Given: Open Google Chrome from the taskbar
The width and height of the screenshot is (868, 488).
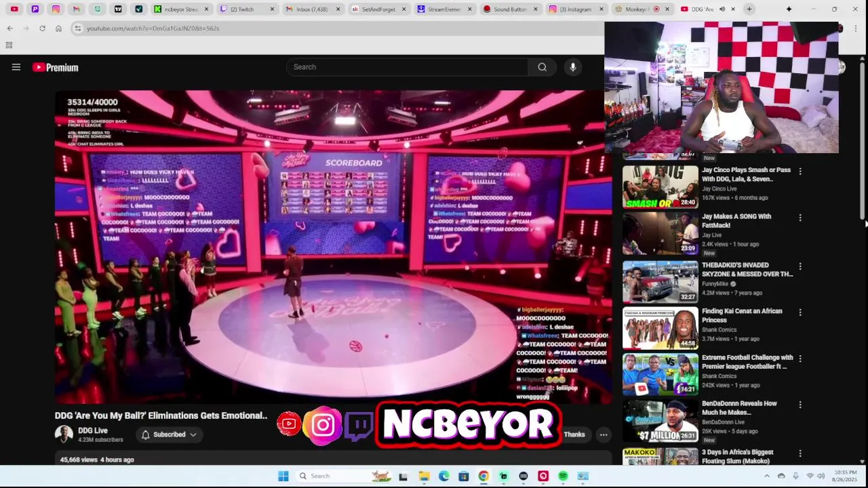Looking at the screenshot, I should point(483,476).
